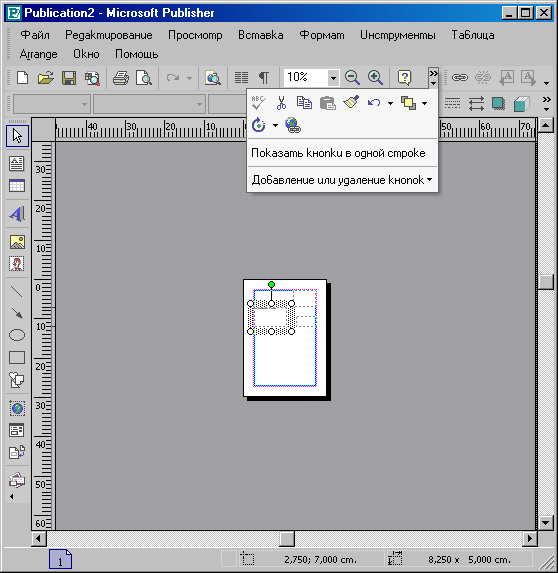Viewport: 558px width, 573px height.
Task: Click the Shadow Style icon
Action: [x=498, y=103]
